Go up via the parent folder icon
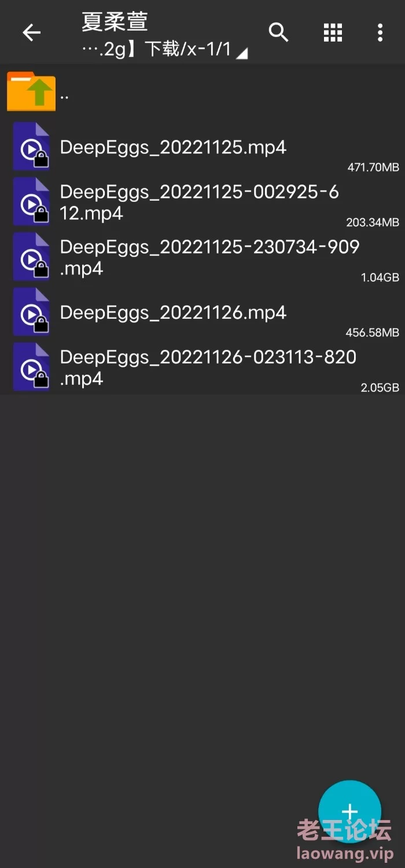 pos(31,91)
